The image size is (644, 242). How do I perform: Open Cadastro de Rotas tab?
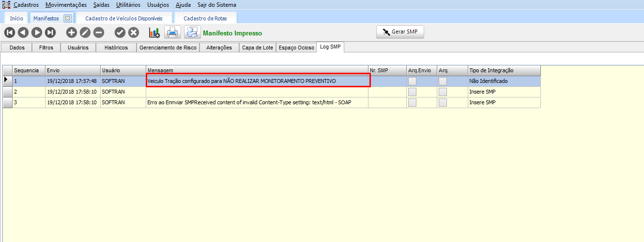coord(206,18)
